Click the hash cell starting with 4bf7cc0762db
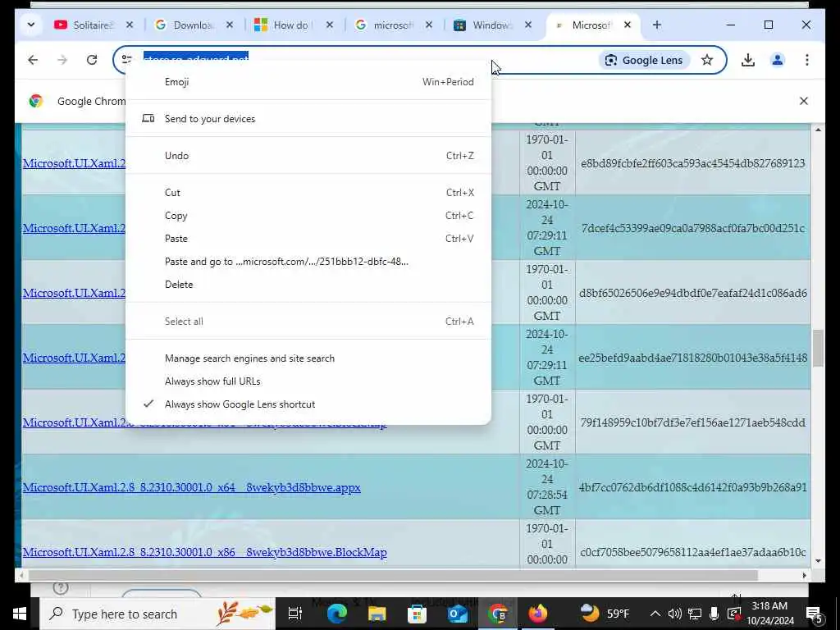The width and height of the screenshot is (840, 630). pos(692,487)
